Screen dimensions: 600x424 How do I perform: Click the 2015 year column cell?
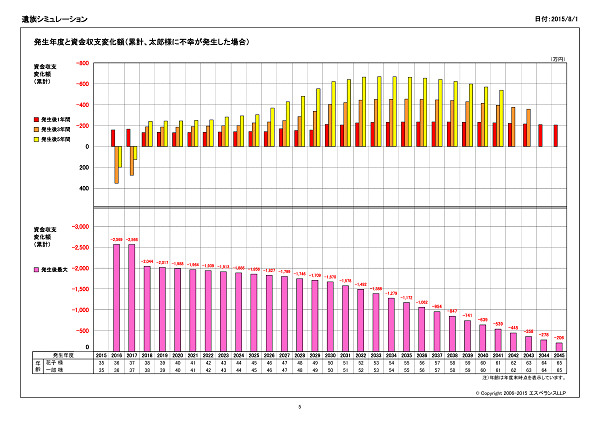click(101, 355)
